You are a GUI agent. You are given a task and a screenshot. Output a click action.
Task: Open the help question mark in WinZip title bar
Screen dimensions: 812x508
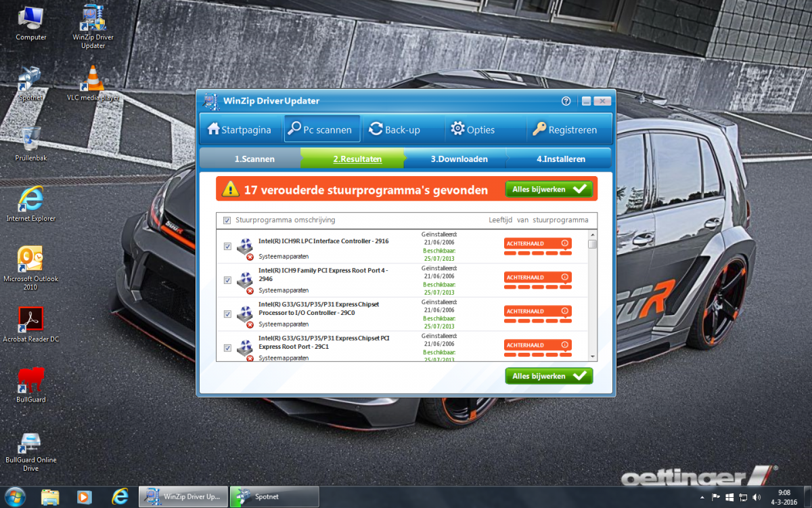[566, 101]
